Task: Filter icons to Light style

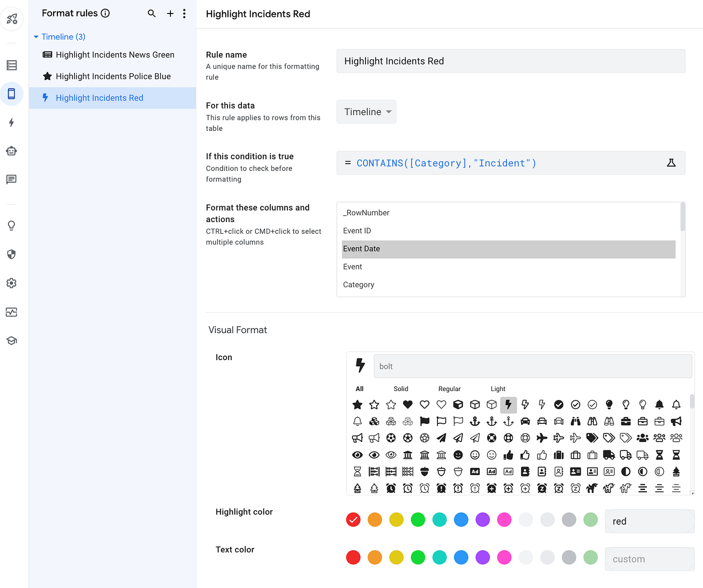Action: 498,389
